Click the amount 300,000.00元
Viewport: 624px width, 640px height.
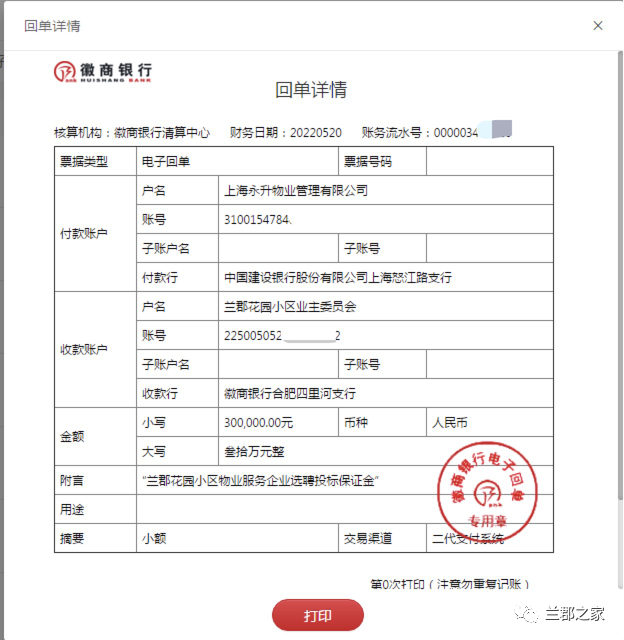258,422
